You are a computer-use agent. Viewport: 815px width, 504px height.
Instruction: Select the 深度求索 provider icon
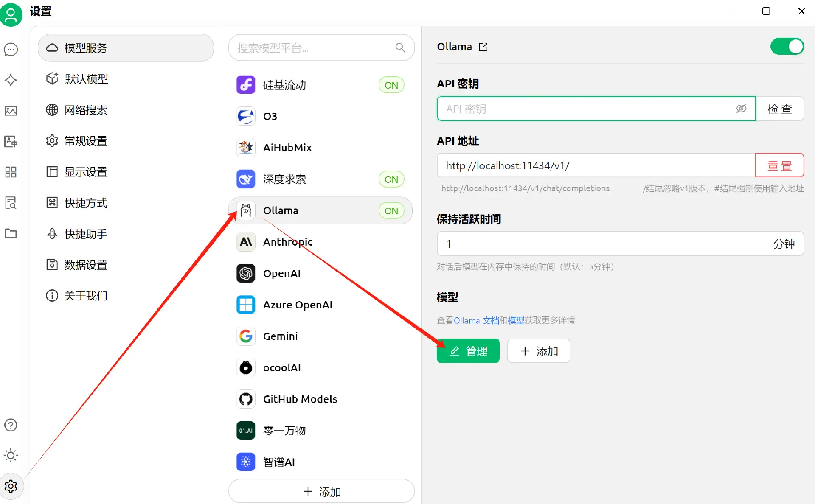pyautogui.click(x=246, y=179)
